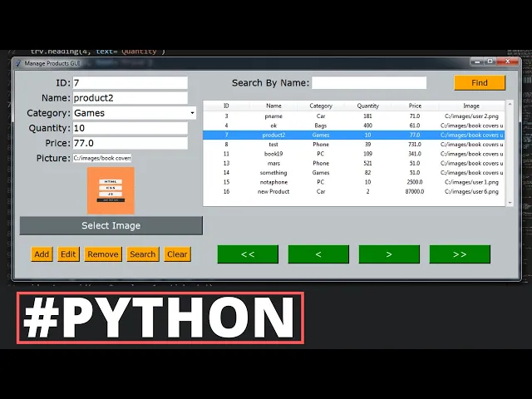
Task: Click the Name column header
Action: (x=273, y=106)
